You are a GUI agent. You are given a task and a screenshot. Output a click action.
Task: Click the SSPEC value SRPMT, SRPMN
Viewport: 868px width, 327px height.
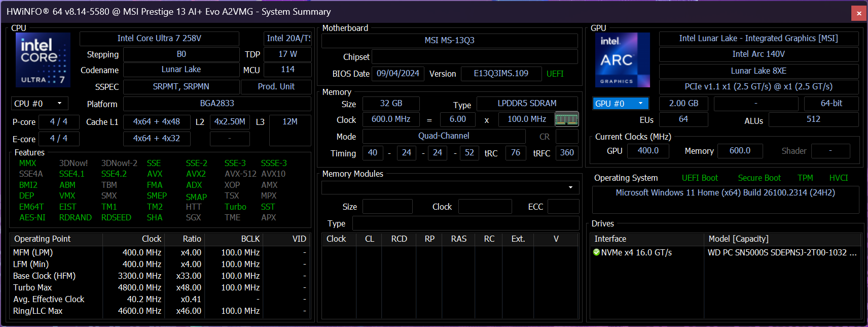click(x=181, y=87)
